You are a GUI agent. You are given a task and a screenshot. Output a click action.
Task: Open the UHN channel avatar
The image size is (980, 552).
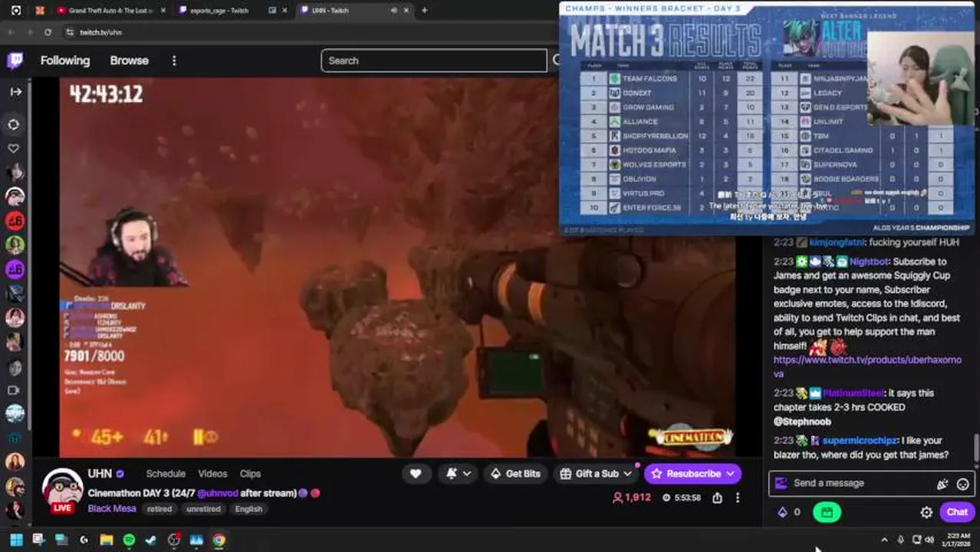coord(61,488)
